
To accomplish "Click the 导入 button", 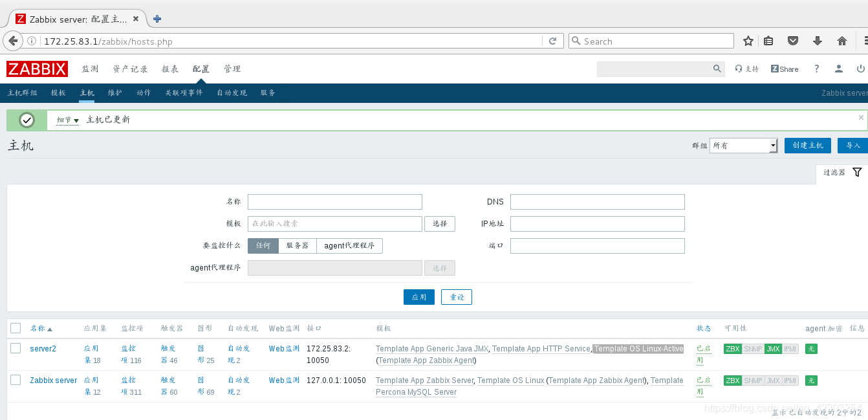I will [852, 146].
